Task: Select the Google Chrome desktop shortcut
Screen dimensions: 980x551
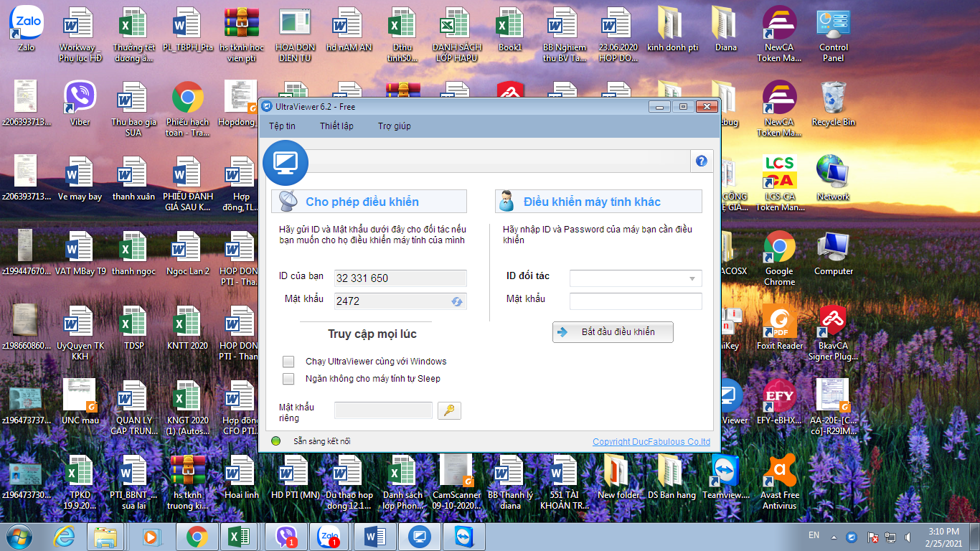Action: coord(780,258)
